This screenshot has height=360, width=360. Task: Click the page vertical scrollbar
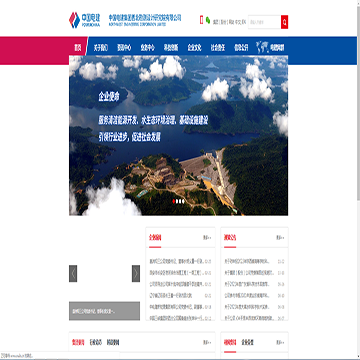pos(358,100)
